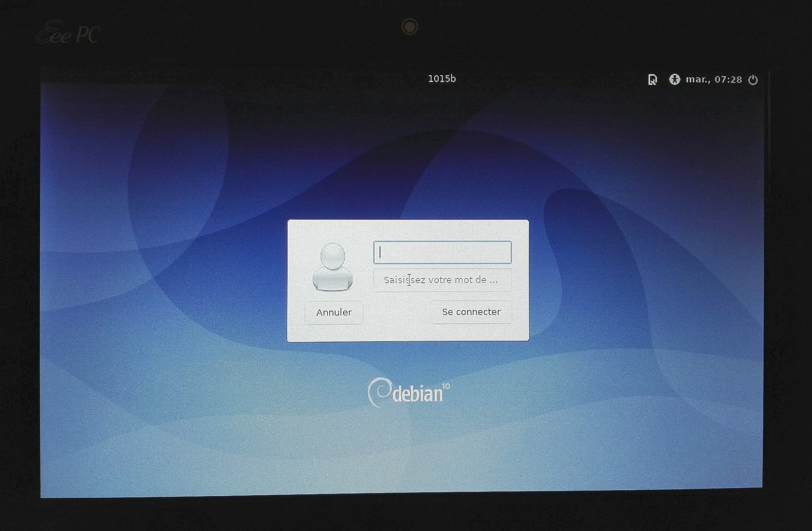Click the hostname label 1015b
Image resolution: width=812 pixels, height=531 pixels.
pyautogui.click(x=442, y=79)
